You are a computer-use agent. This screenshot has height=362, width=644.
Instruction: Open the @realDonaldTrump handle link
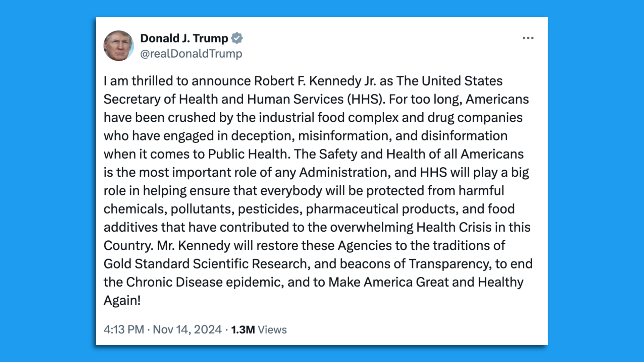point(191,54)
